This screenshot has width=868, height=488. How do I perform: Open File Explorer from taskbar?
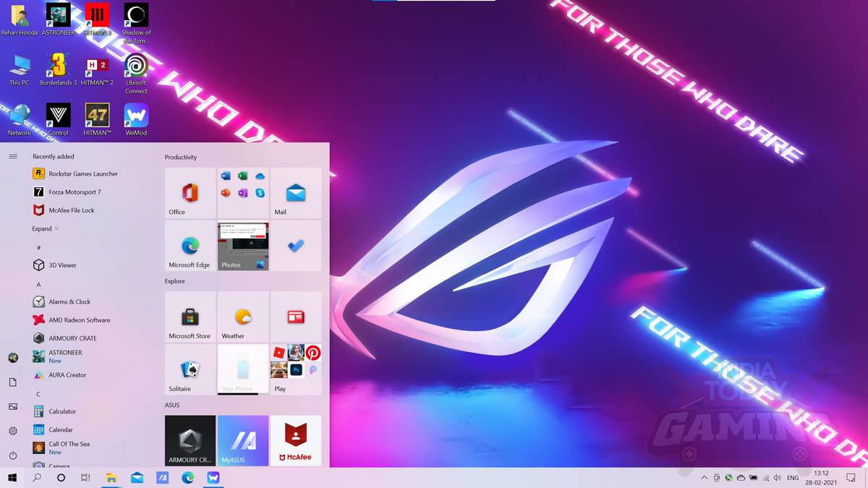point(111,478)
